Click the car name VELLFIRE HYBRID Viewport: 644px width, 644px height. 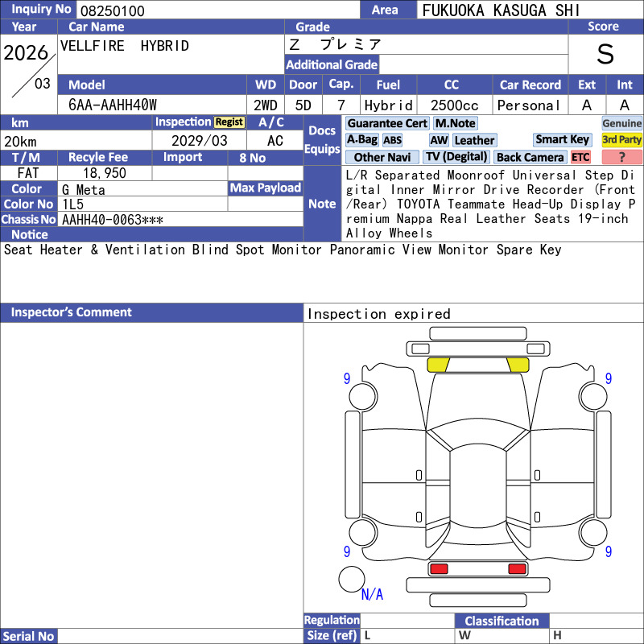125,46
